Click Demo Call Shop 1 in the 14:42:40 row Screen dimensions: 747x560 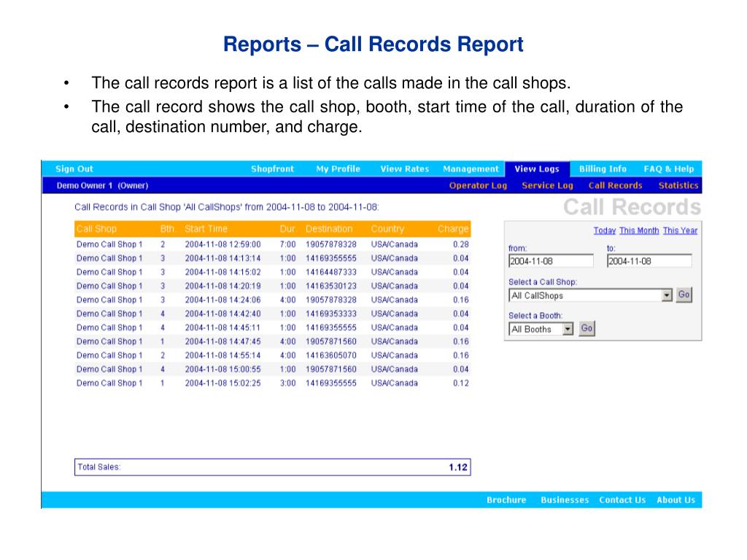[109, 314]
